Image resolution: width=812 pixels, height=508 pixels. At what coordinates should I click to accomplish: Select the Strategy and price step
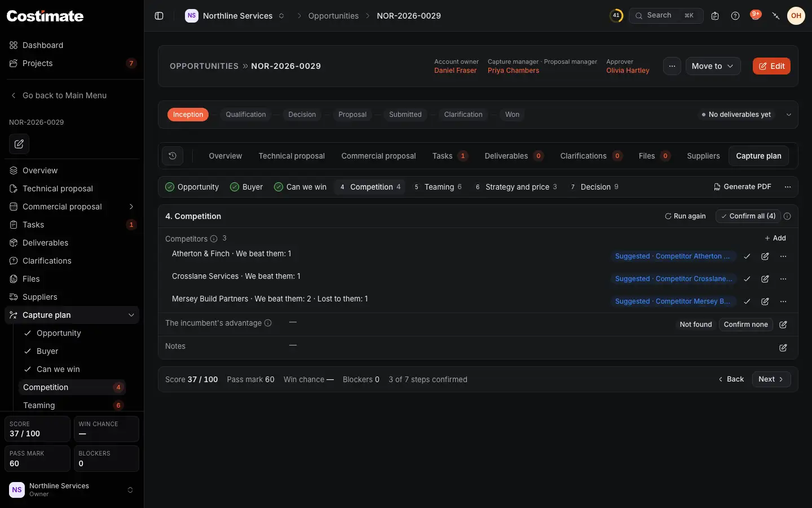(516, 187)
